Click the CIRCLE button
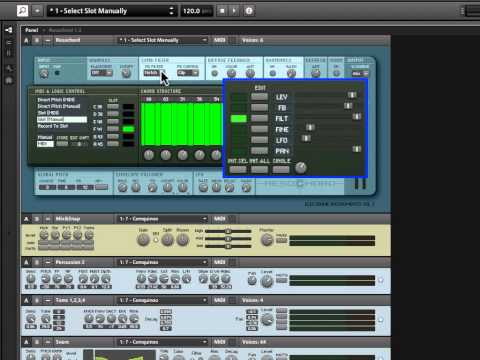This screenshot has width=480, height=360. click(281, 169)
